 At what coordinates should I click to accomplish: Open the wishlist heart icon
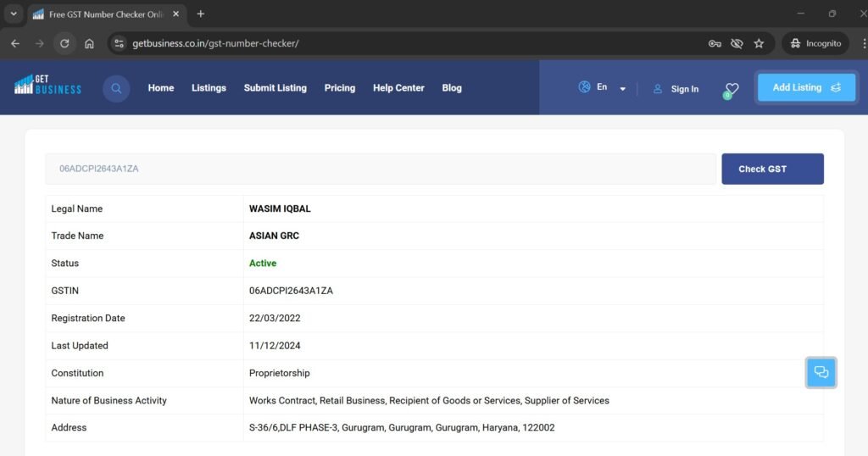tap(732, 88)
